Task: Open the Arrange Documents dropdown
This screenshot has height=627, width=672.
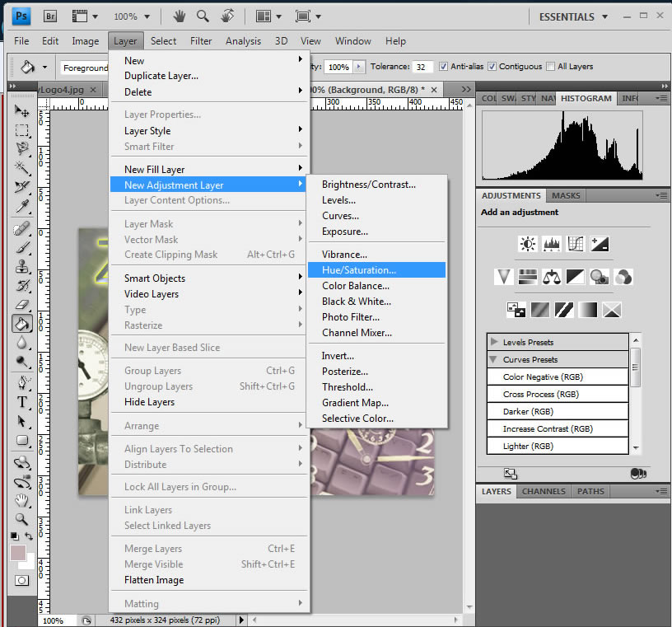Action: [x=268, y=16]
